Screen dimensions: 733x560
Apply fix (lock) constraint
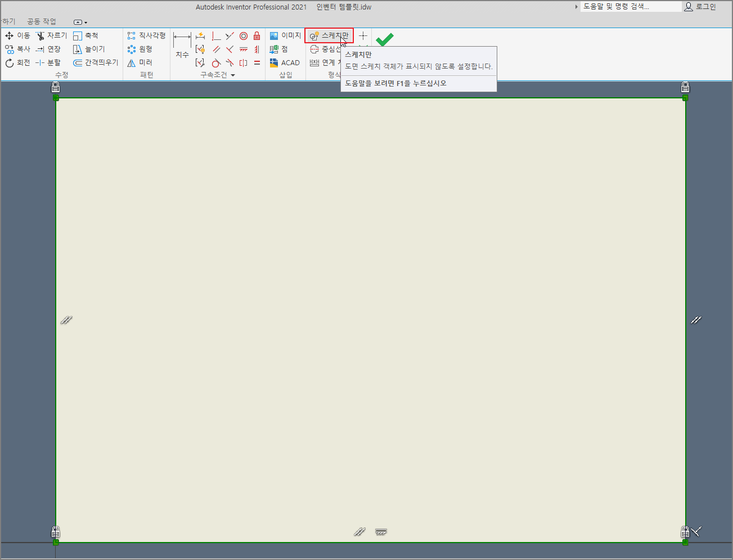click(x=257, y=35)
